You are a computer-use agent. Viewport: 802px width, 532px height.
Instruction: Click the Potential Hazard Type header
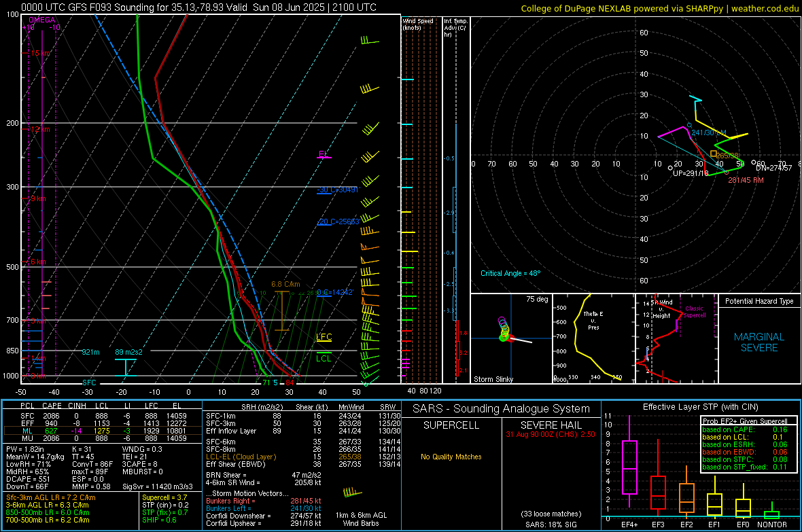tap(759, 301)
